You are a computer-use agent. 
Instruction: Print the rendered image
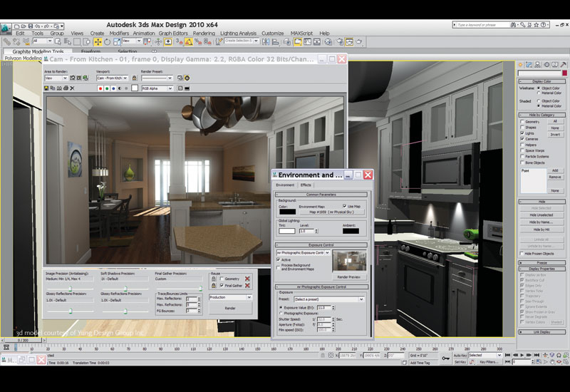click(66, 88)
